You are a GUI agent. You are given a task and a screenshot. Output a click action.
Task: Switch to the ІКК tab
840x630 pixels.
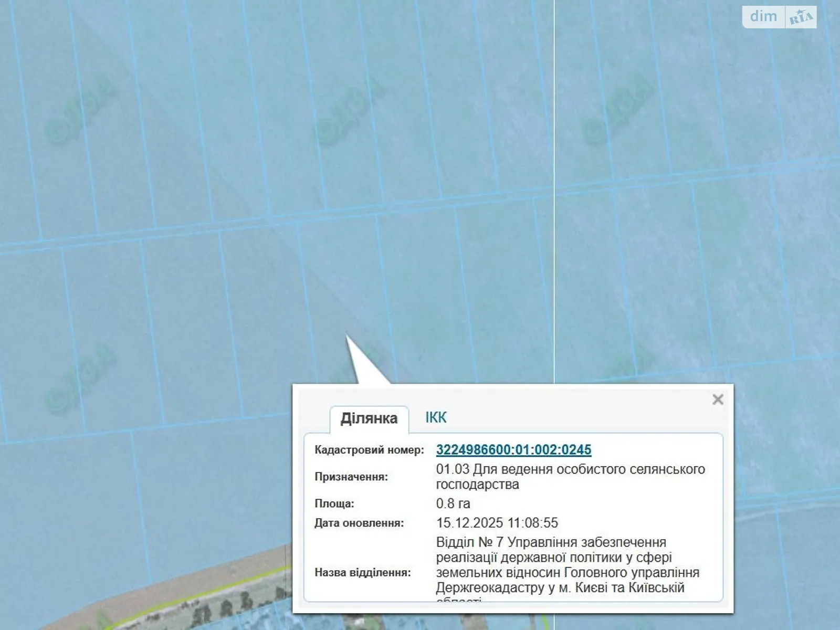point(436,417)
